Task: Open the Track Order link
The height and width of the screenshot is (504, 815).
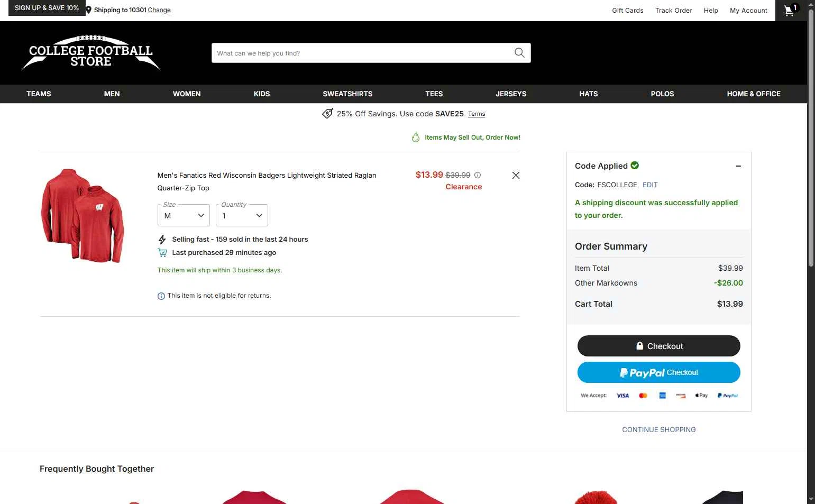Action: pos(674,10)
